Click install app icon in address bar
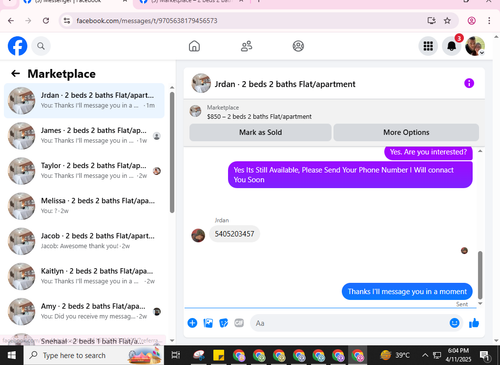This screenshot has width=500, height=365. tap(431, 21)
